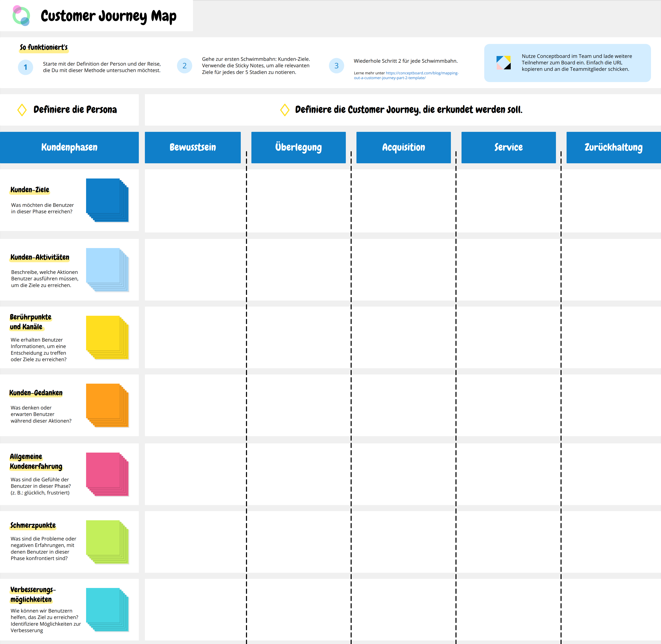The image size is (661, 644).
Task: Click the Conceptboard icon inside the blue info box
Action: (x=504, y=62)
